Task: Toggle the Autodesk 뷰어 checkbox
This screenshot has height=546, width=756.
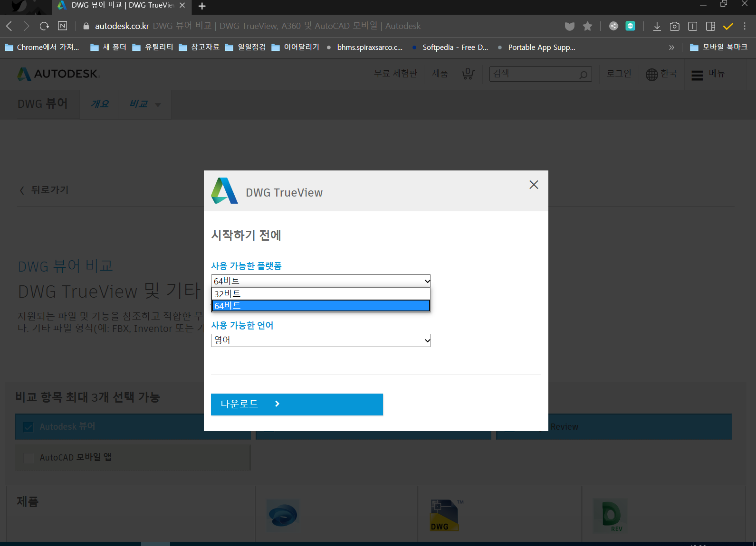Action: 29,427
